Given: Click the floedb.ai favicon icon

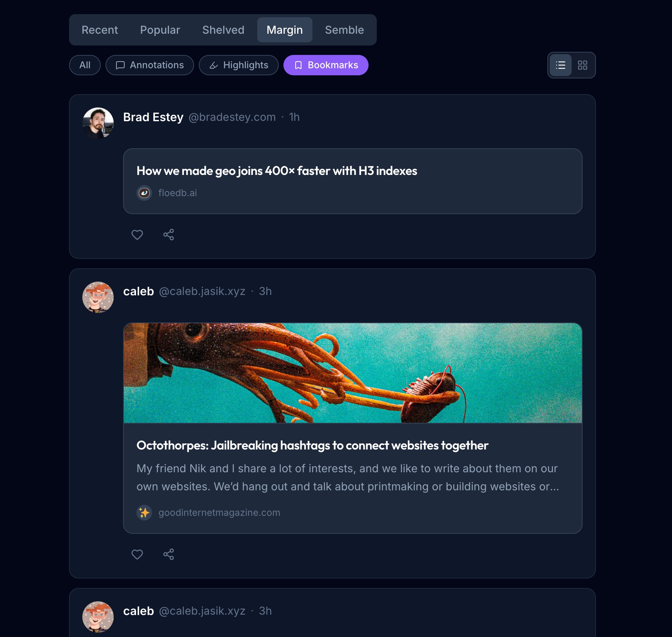Looking at the screenshot, I should pos(144,193).
